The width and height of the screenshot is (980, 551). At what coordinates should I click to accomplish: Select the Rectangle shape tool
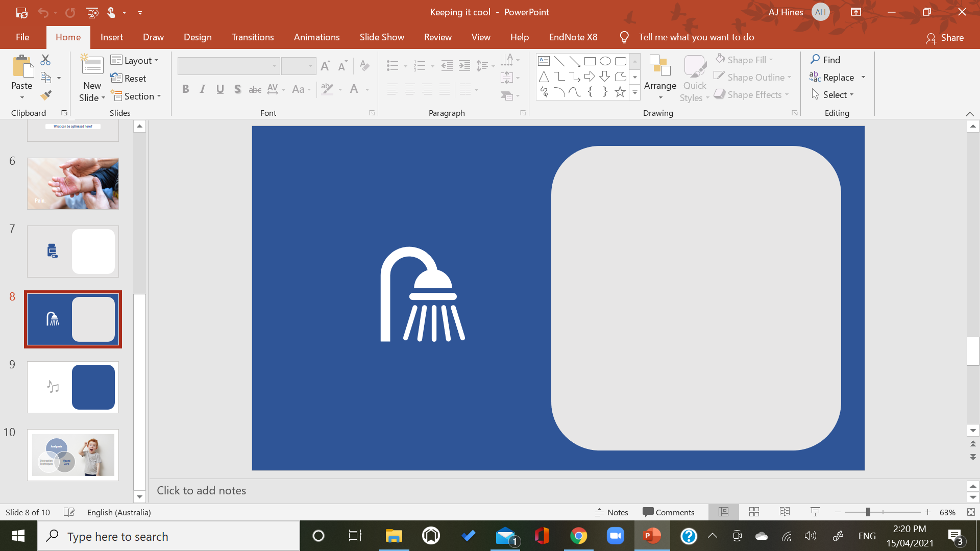click(590, 61)
